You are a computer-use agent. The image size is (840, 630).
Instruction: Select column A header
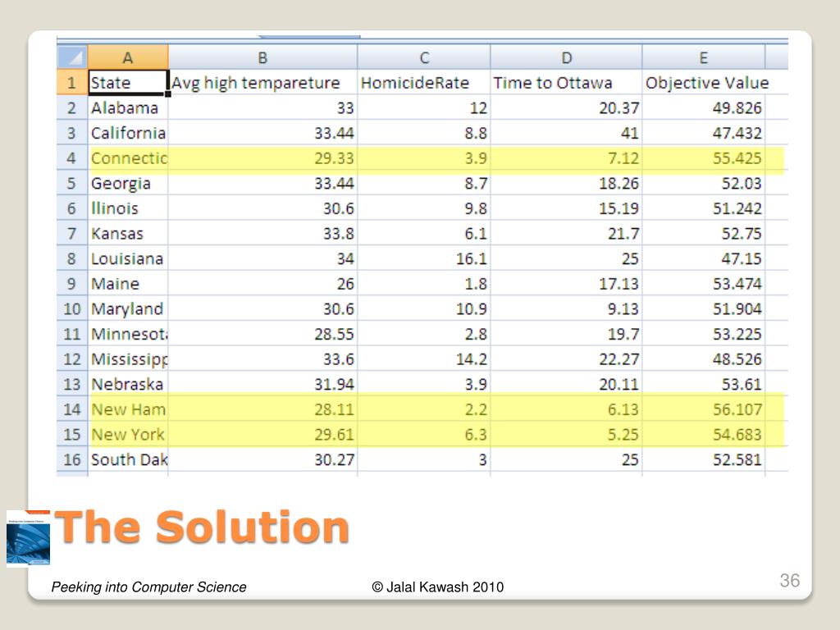click(128, 57)
